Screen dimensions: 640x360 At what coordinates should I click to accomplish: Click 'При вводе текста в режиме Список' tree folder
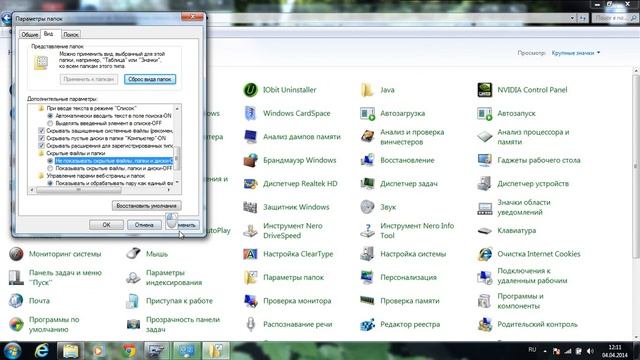[87, 109]
